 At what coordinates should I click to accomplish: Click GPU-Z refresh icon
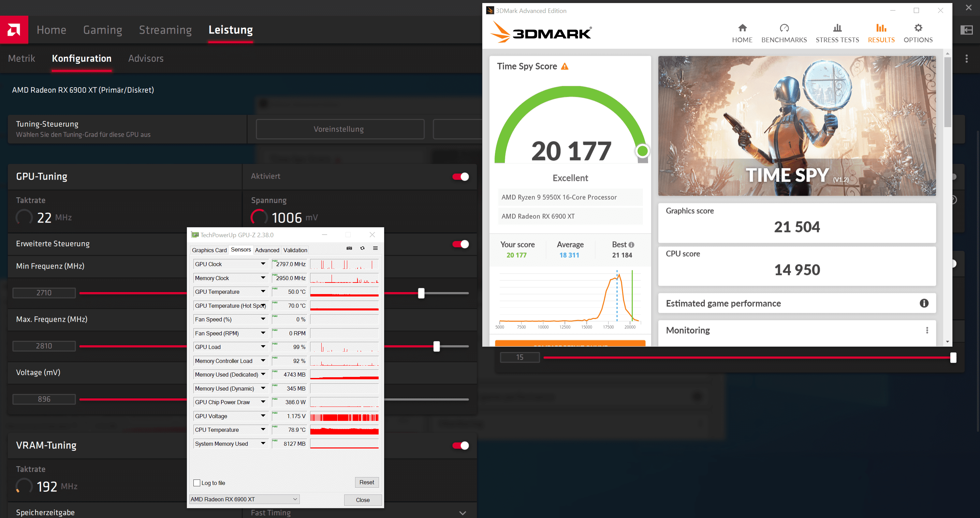(363, 248)
